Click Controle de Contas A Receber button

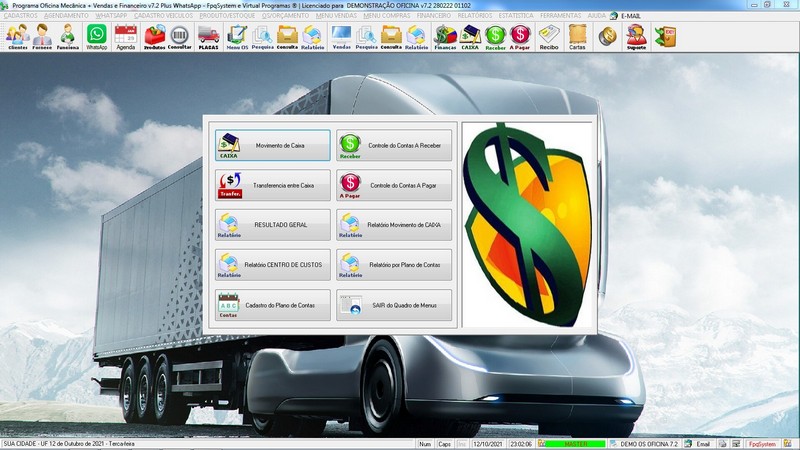(x=394, y=145)
